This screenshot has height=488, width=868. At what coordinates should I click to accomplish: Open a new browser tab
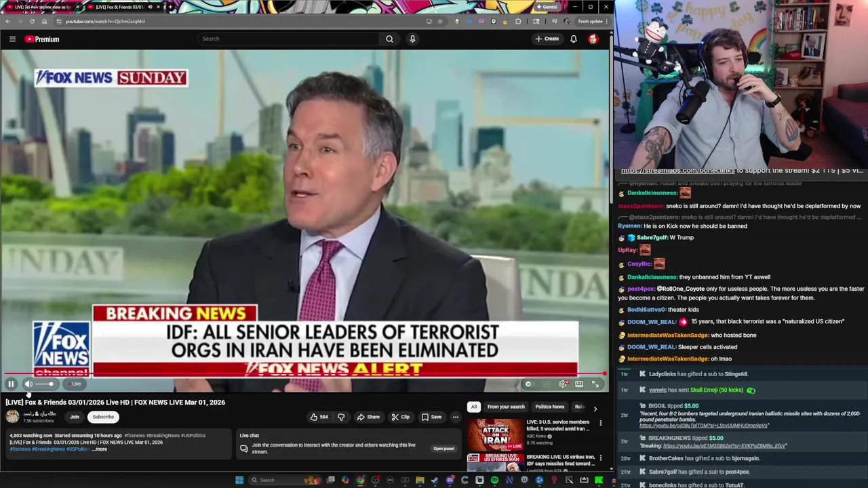click(170, 7)
